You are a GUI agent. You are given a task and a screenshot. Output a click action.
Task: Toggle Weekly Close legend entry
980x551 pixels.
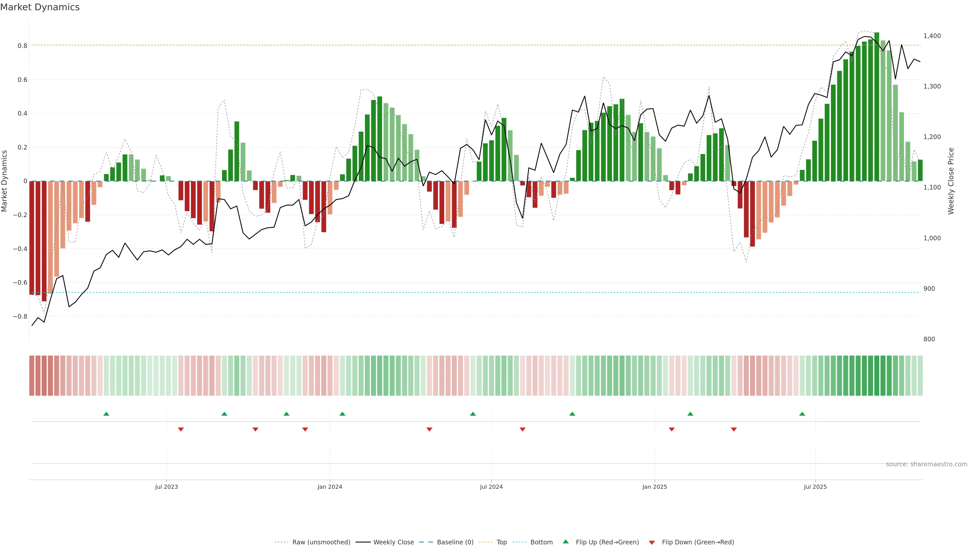[393, 542]
